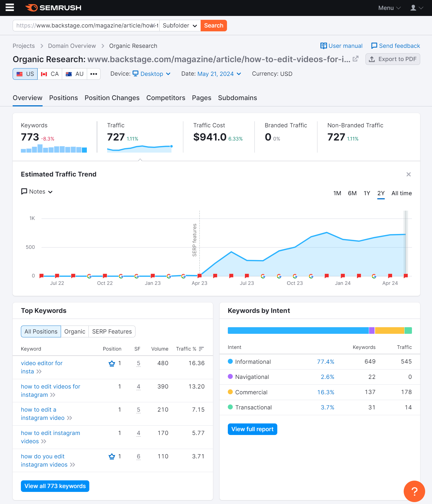Select the 1Y time range
Screen dimensions: 432x504
(367, 193)
